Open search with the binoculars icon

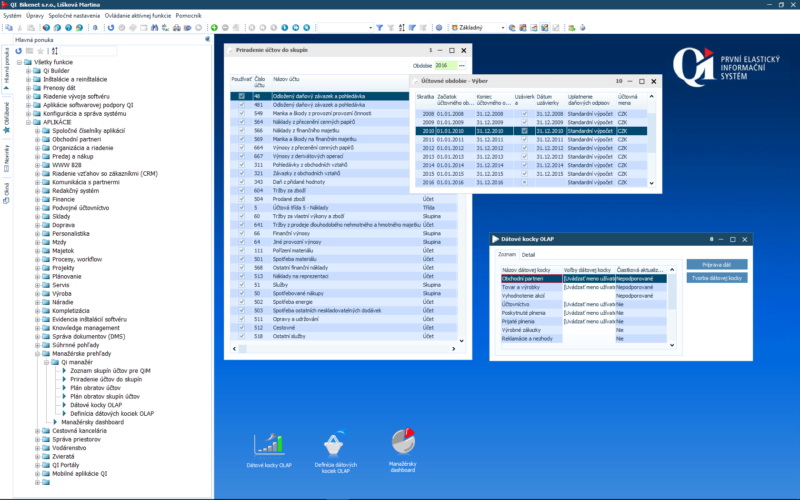click(155, 28)
